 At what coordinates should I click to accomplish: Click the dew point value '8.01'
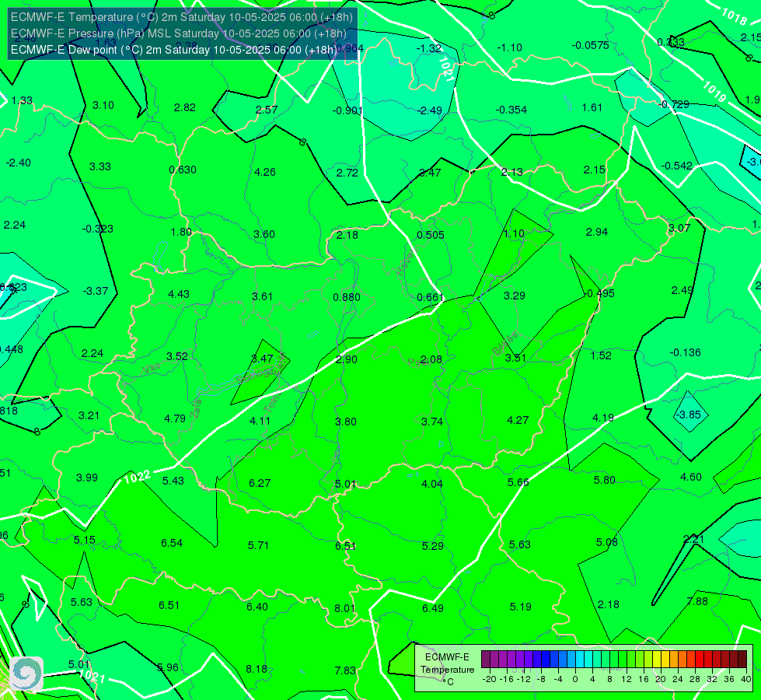pyautogui.click(x=344, y=608)
